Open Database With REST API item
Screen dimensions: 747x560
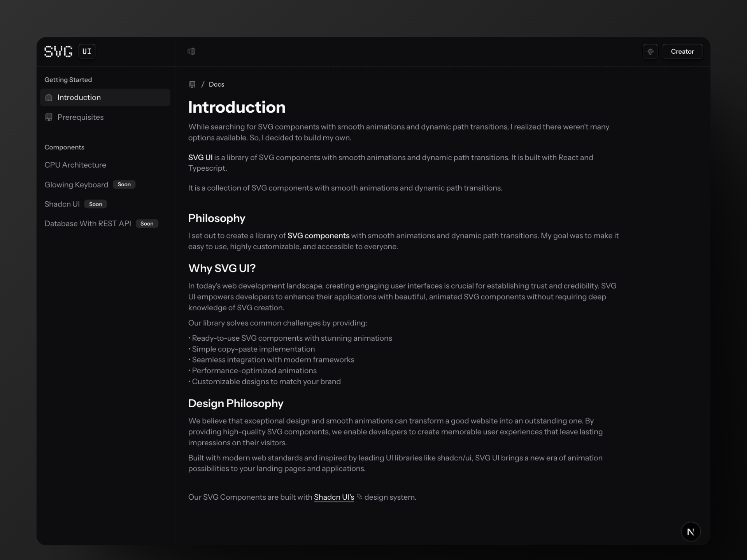pyautogui.click(x=88, y=224)
